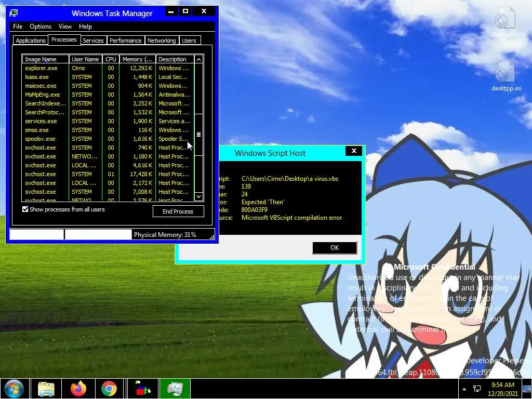The height and width of the screenshot is (399, 532).
Task: Launch File Explorer from the taskbar
Action: pos(46,389)
